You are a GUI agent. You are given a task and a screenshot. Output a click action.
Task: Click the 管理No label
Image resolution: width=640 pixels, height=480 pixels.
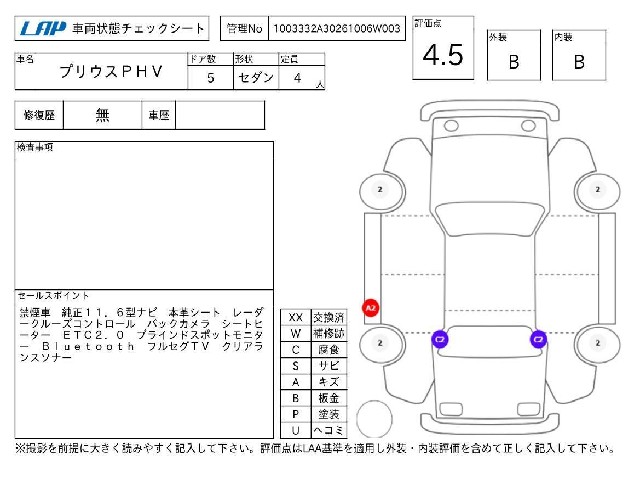coord(244,29)
